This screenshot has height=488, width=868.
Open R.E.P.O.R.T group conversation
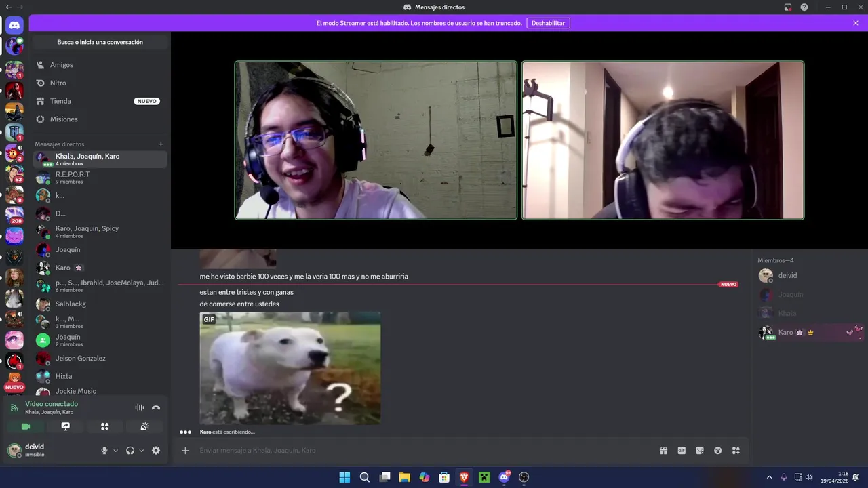coord(100,178)
